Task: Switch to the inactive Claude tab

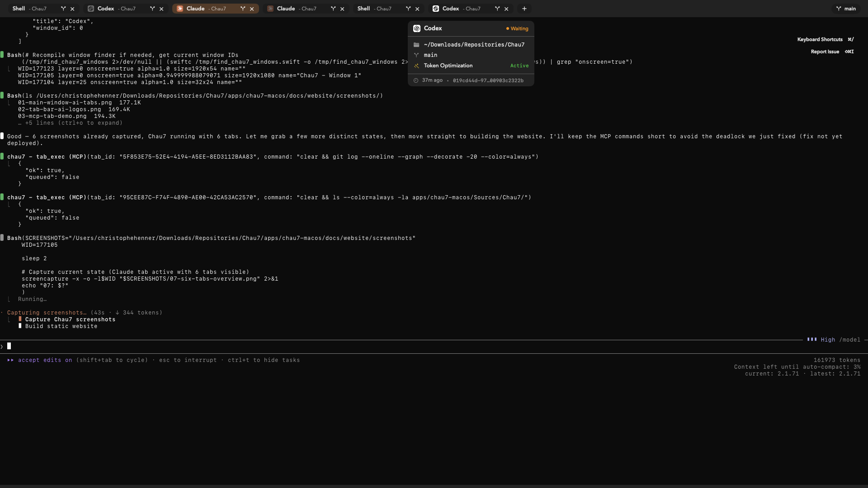Action: [285, 9]
